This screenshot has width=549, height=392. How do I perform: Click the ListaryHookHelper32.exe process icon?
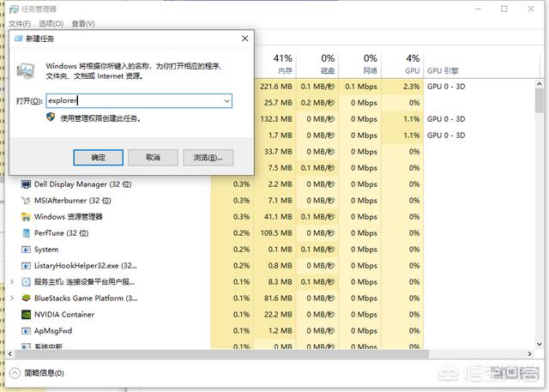(x=26, y=266)
